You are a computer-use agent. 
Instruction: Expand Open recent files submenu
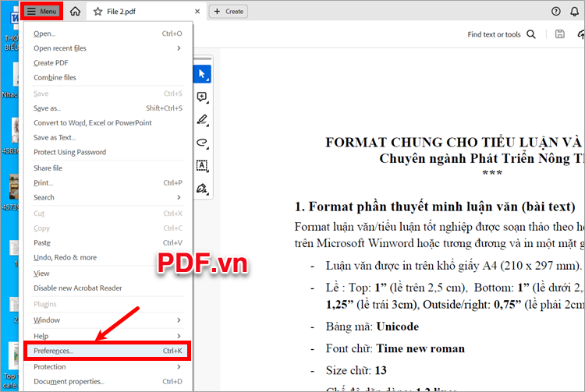[x=108, y=48]
